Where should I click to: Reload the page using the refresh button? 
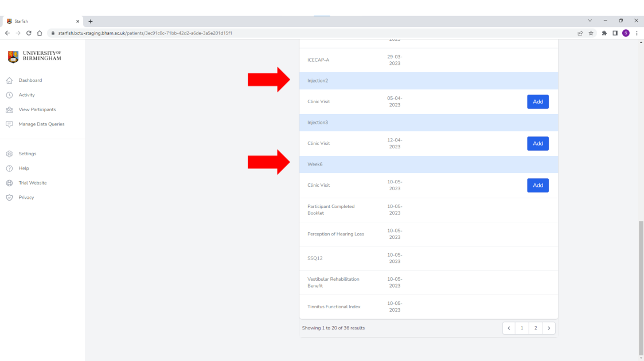coord(29,33)
